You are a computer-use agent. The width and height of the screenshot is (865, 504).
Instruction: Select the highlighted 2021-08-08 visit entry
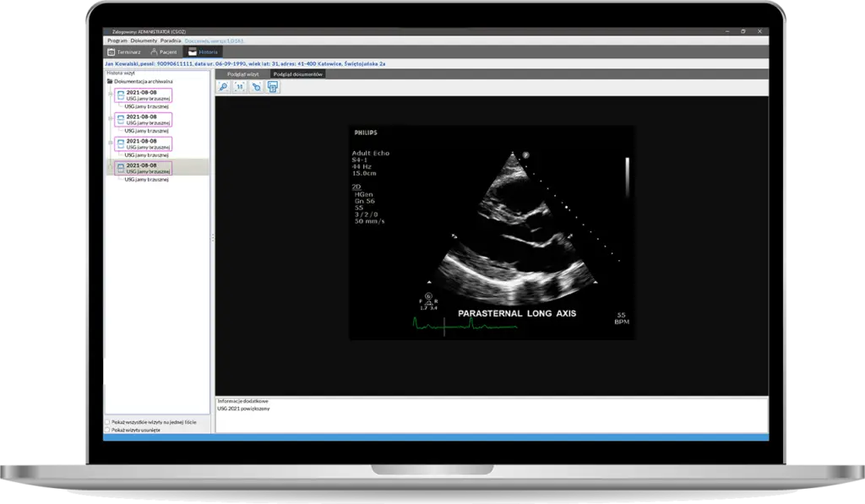[144, 168]
